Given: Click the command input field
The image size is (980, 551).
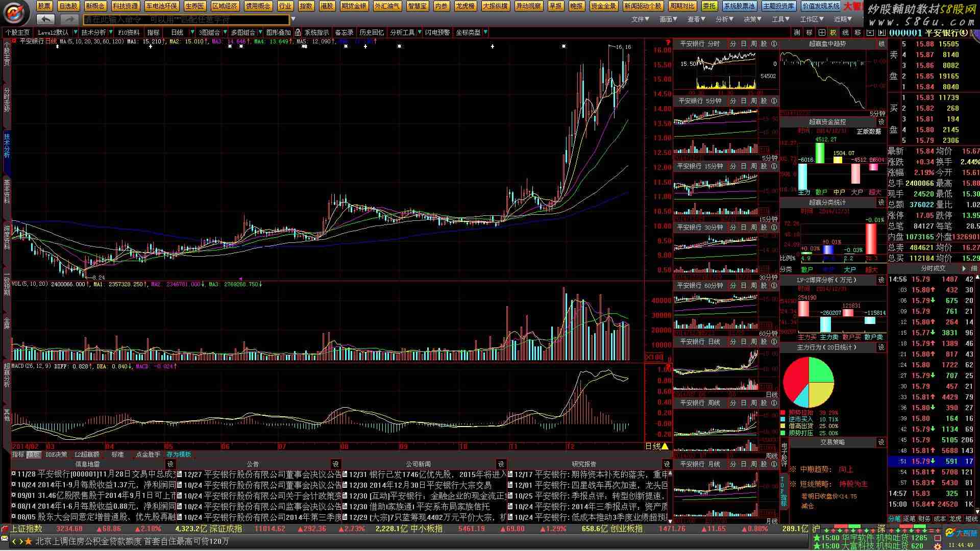Looking at the screenshot, I should pos(186,19).
